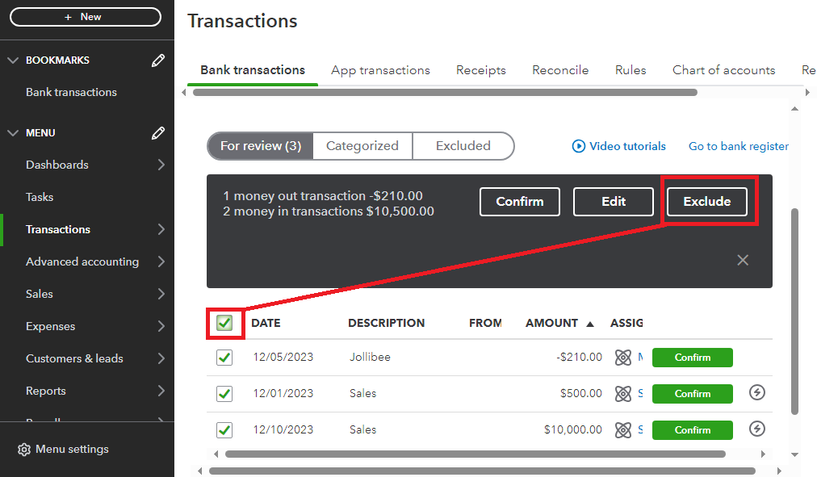The height and width of the screenshot is (477, 817).
Task: Click the Menu settings gear icon
Action: coord(24,449)
